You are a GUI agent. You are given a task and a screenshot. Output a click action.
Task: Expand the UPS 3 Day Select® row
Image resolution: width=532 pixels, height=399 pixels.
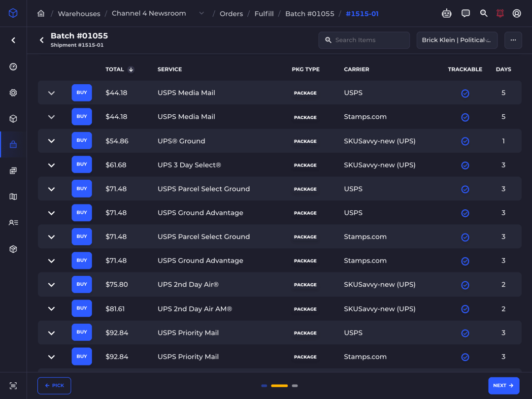click(x=51, y=165)
